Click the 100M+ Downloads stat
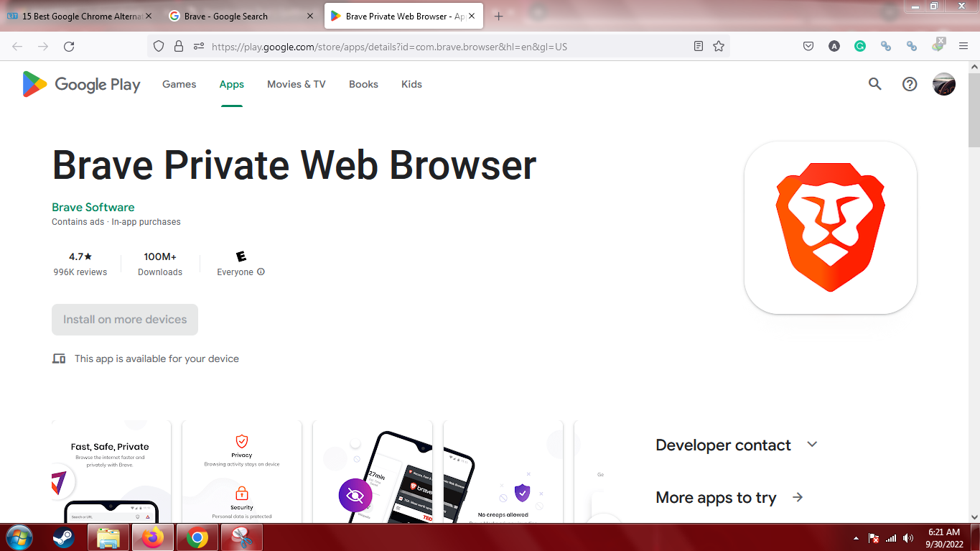This screenshot has height=551, width=980. tap(160, 264)
